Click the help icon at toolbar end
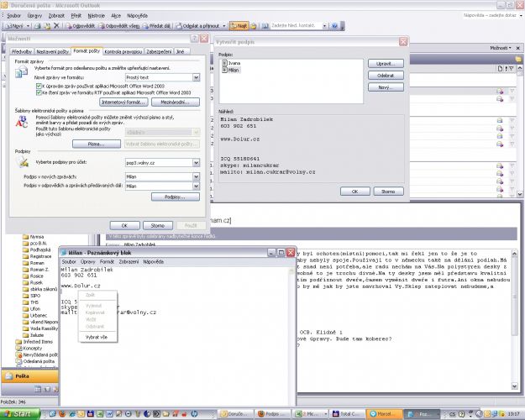Screen dimensions: 525x420 click(334, 26)
